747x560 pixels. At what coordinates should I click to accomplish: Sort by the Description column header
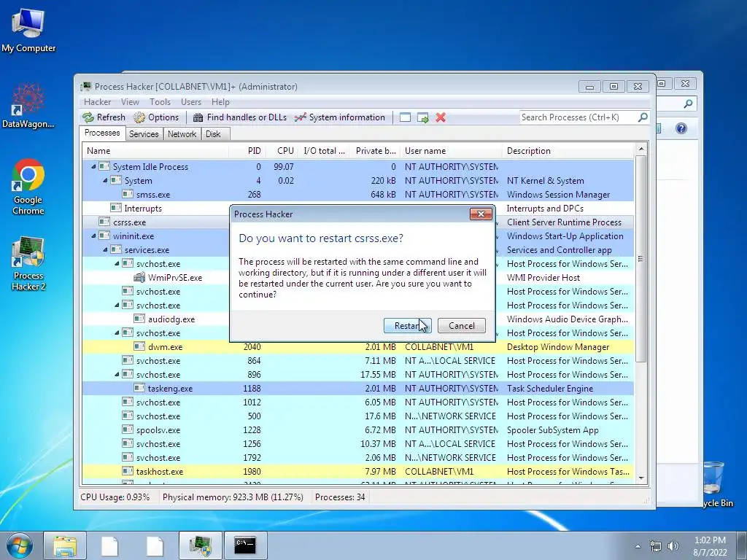click(x=568, y=151)
